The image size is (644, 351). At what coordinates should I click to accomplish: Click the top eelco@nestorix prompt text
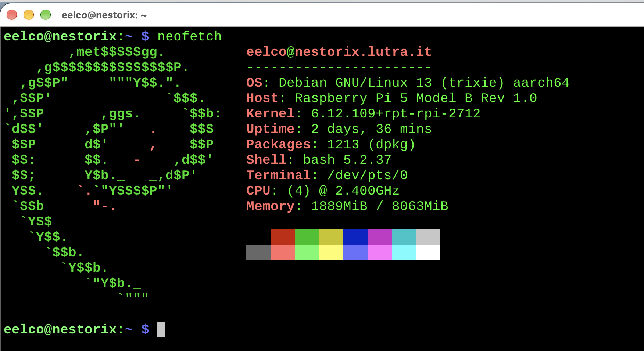coord(60,36)
